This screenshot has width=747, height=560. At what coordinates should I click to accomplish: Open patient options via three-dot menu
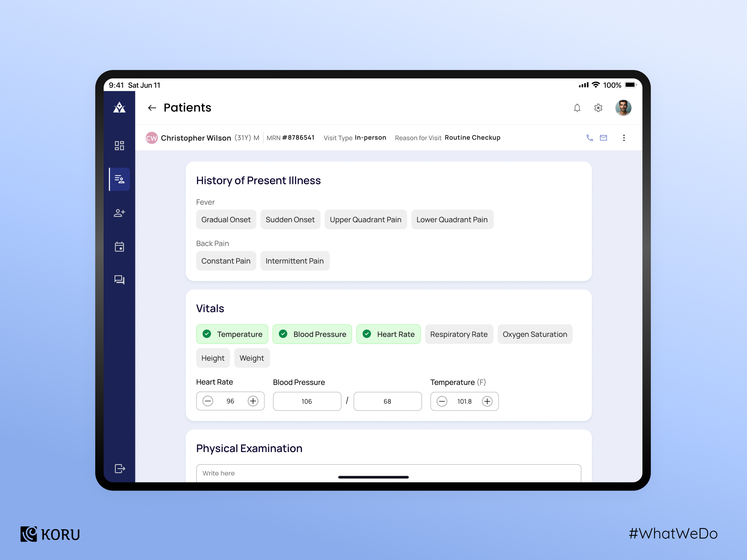[624, 138]
